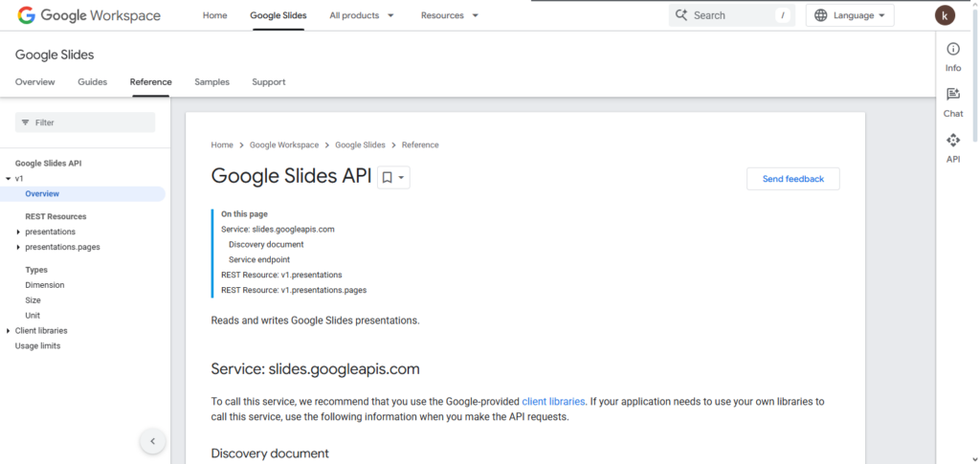Viewport: 980px width, 464px height.
Task: Click the search sparkle magnifier icon
Action: pos(681,15)
